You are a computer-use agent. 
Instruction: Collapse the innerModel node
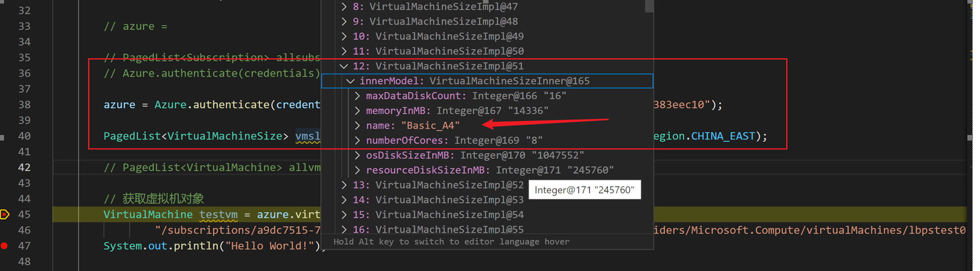[x=351, y=81]
